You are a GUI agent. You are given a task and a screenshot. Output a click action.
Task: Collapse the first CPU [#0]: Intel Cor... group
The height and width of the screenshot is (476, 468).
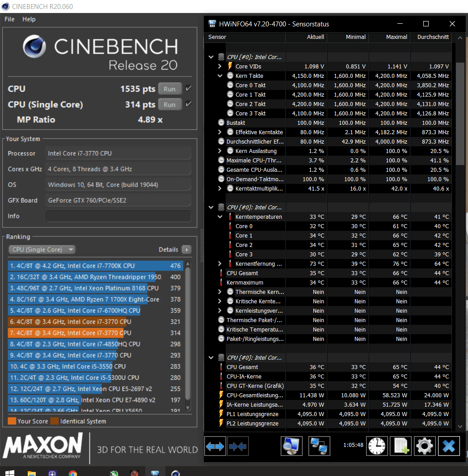coord(211,57)
